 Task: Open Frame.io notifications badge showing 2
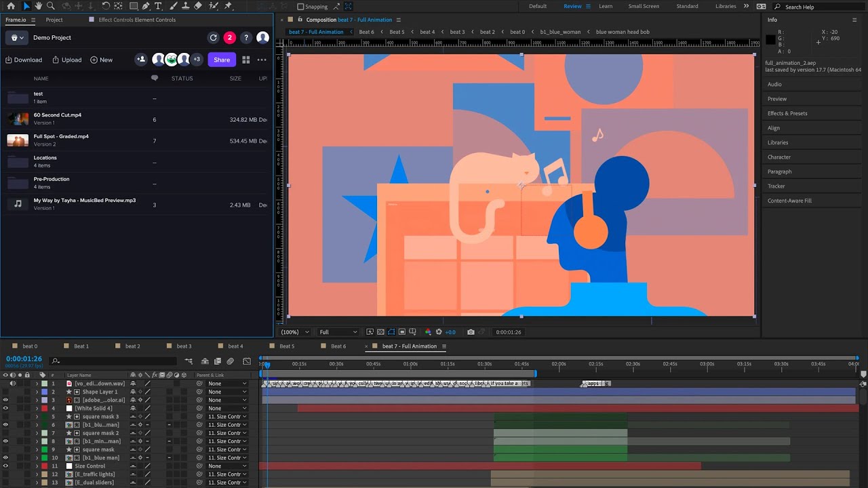[x=229, y=38]
